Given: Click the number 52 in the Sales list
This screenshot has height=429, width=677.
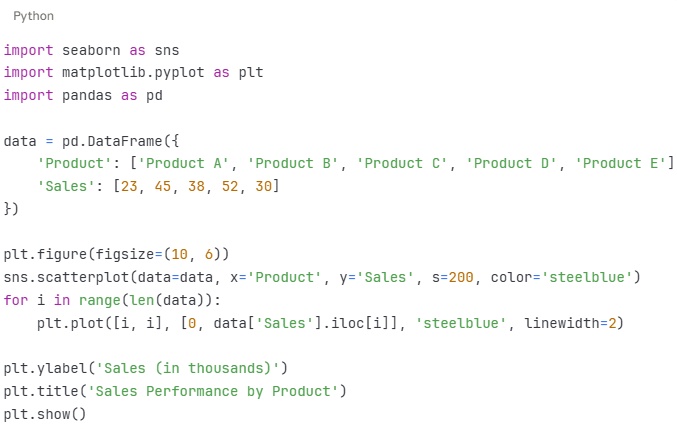Looking at the screenshot, I should (227, 187).
